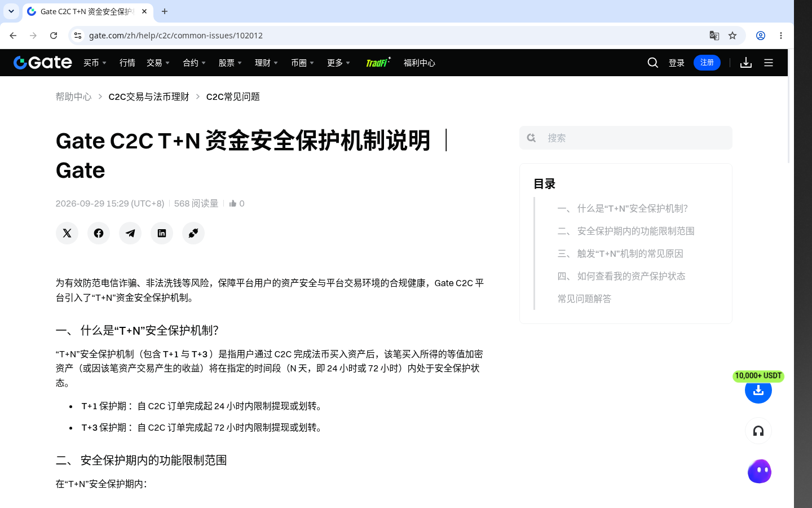Open the Chrome profile icon
The image size is (812, 508).
click(761, 36)
